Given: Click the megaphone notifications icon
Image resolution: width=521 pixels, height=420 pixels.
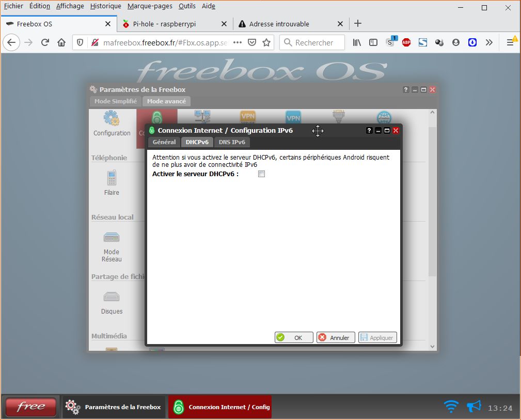Looking at the screenshot, I should pyautogui.click(x=474, y=406).
